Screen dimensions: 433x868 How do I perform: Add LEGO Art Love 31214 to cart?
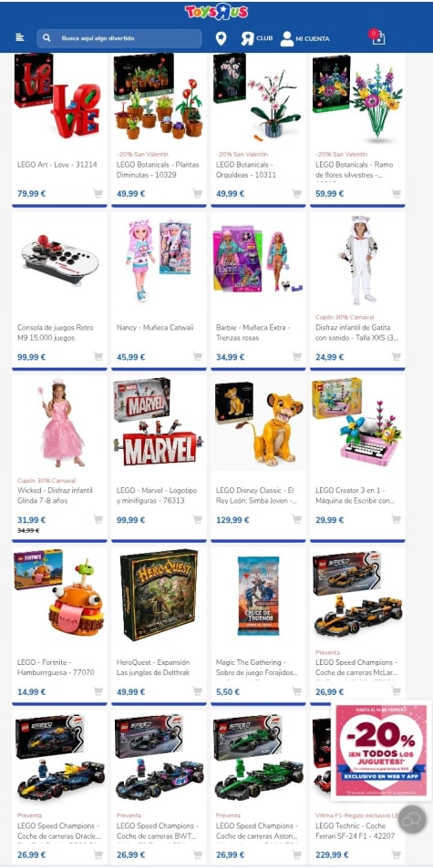(98, 193)
